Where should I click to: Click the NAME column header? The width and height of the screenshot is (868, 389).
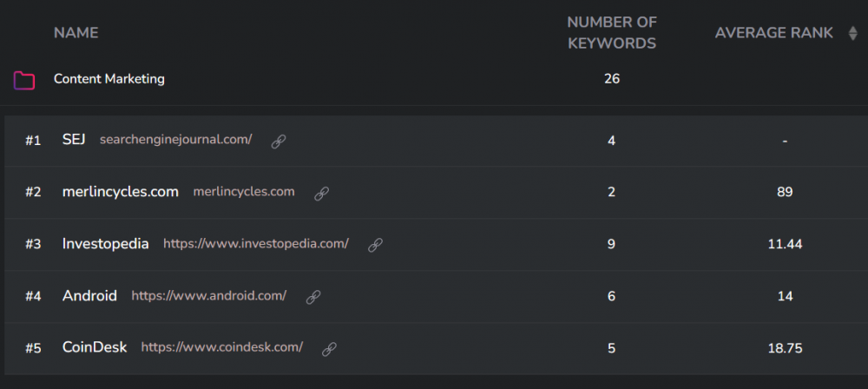tap(76, 33)
